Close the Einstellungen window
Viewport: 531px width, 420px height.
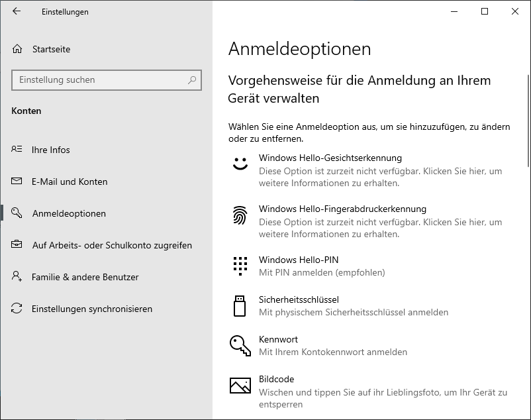(x=515, y=11)
